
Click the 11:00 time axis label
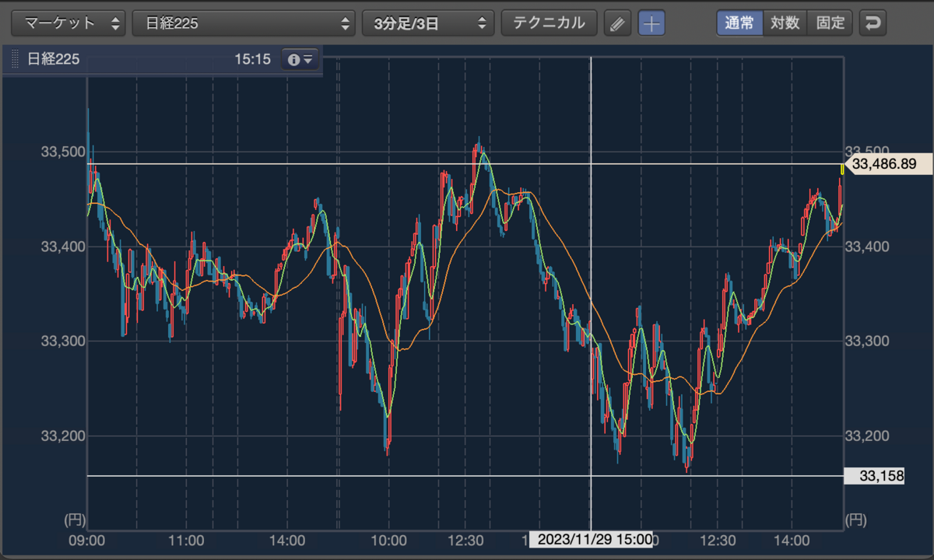[x=187, y=540]
